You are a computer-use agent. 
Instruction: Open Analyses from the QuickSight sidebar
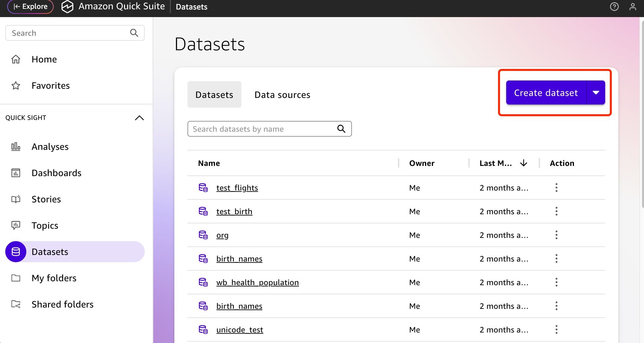[50, 147]
